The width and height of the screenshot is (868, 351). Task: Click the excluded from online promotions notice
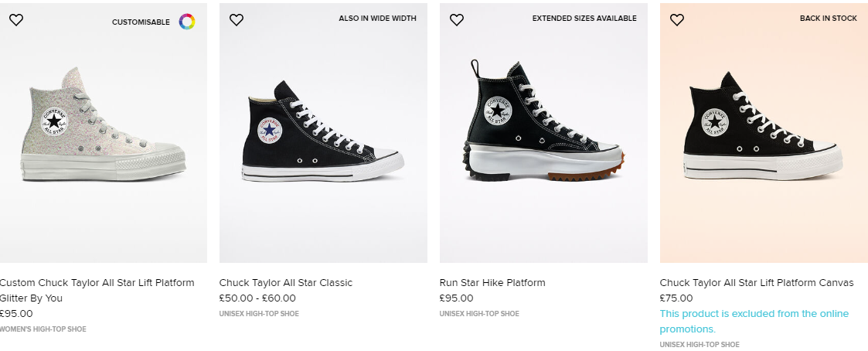[x=754, y=321]
